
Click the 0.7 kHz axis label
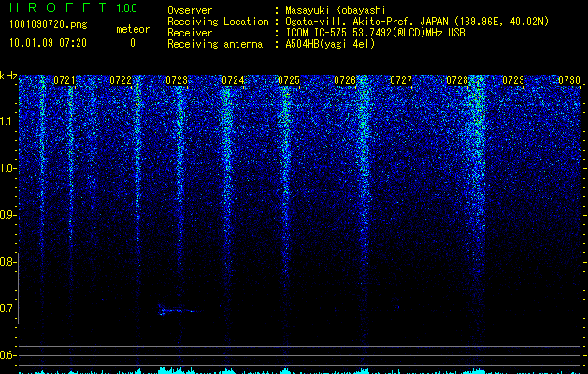click(x=7, y=309)
